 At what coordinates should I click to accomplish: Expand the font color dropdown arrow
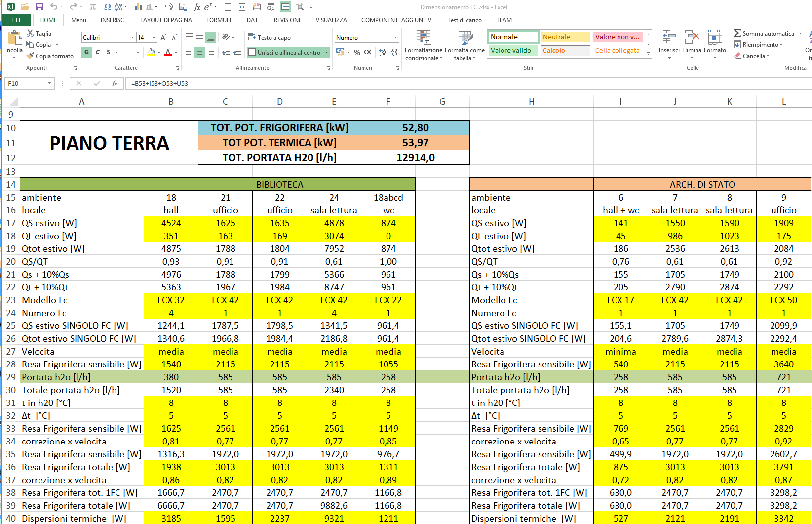(x=176, y=52)
